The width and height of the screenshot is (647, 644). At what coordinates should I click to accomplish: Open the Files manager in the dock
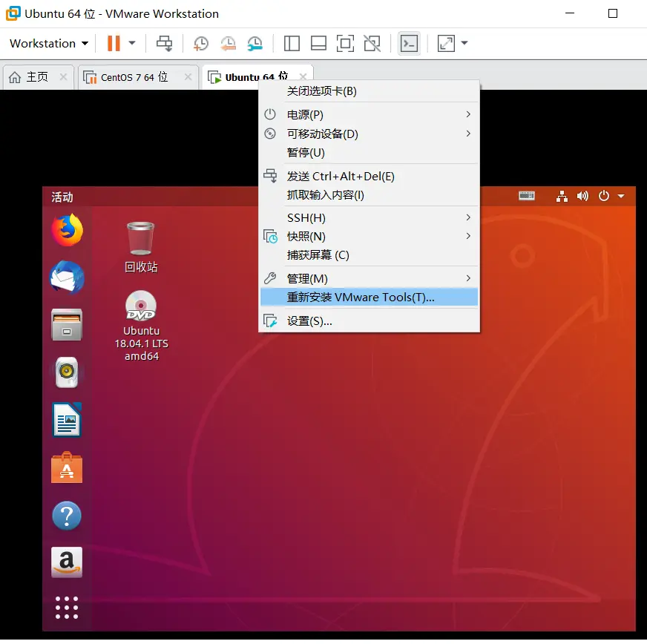coord(67,325)
